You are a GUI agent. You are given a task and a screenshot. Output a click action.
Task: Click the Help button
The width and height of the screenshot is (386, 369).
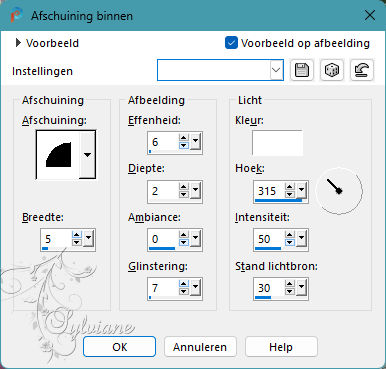click(x=281, y=347)
